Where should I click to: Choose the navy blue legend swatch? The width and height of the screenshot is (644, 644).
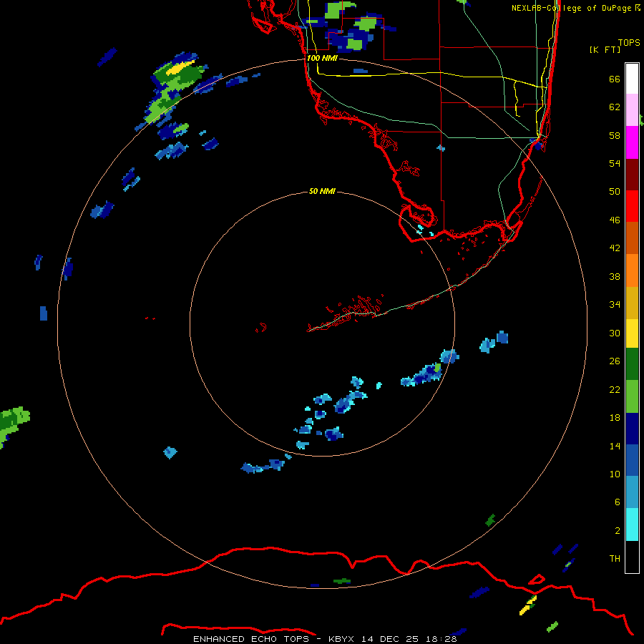(x=632, y=429)
